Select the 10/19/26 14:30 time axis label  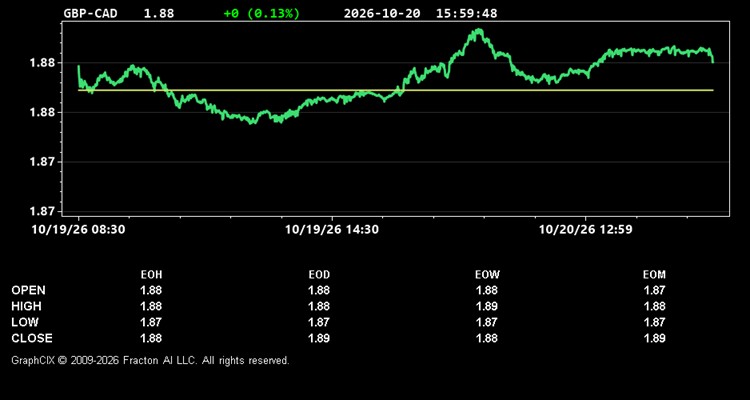pos(332,230)
